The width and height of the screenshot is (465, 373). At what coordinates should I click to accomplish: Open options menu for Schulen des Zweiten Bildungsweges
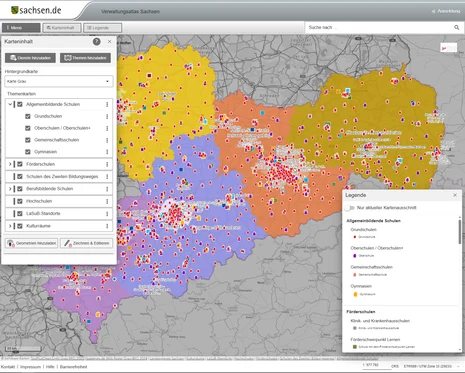[107, 177]
